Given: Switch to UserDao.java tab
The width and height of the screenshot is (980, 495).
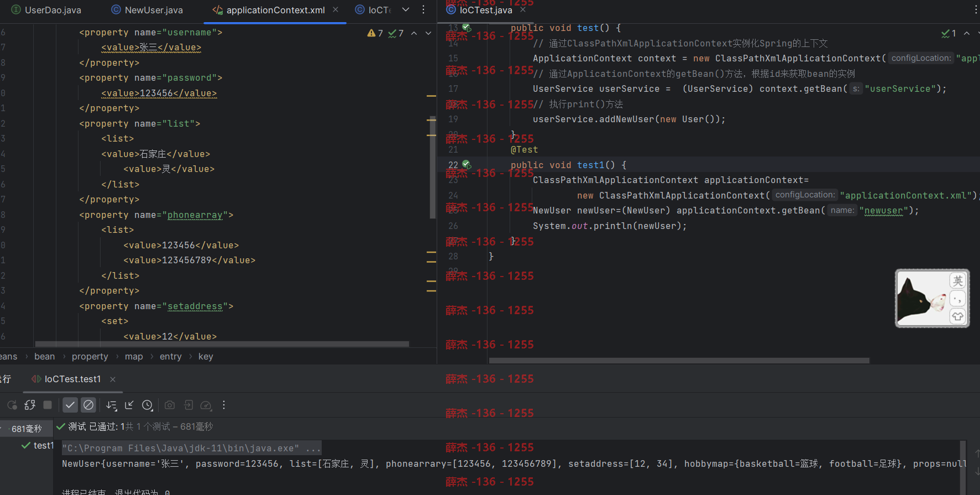Looking at the screenshot, I should pyautogui.click(x=46, y=10).
